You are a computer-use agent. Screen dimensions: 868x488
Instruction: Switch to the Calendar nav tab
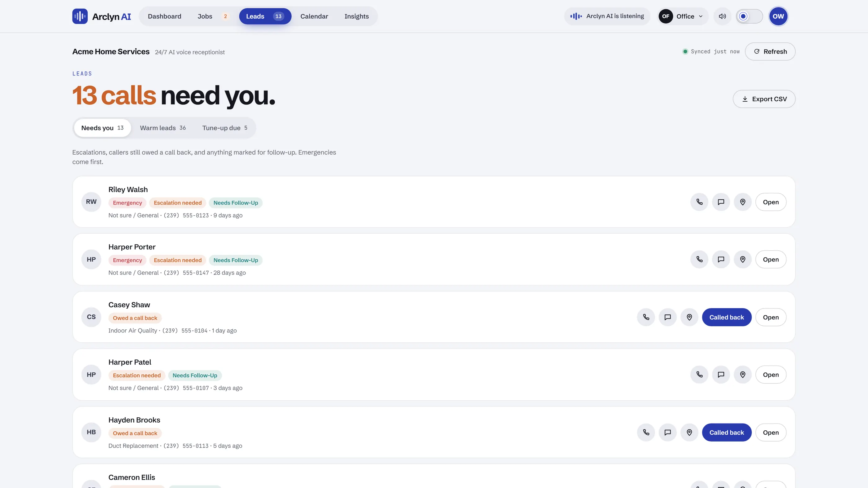click(x=314, y=16)
